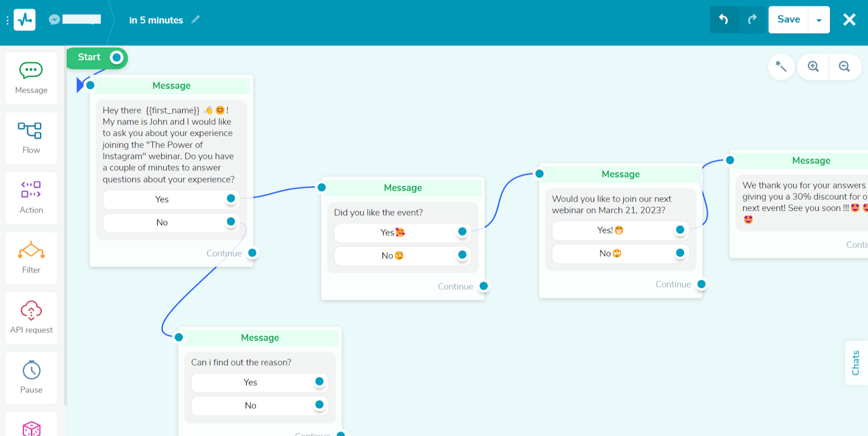
Task: Select the API request block
Action: (31, 318)
